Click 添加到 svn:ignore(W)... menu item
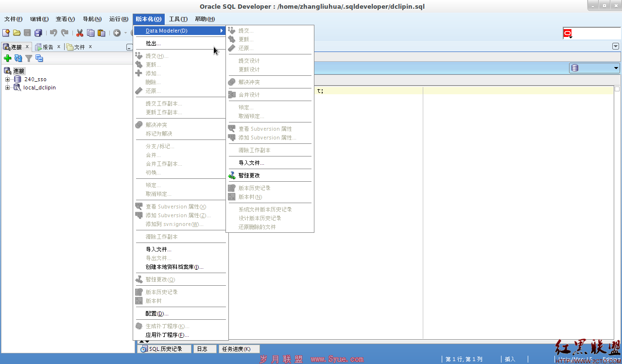 180,224
